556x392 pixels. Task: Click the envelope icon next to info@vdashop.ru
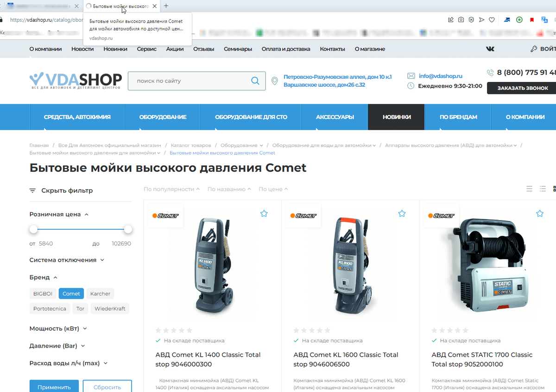tap(411, 76)
